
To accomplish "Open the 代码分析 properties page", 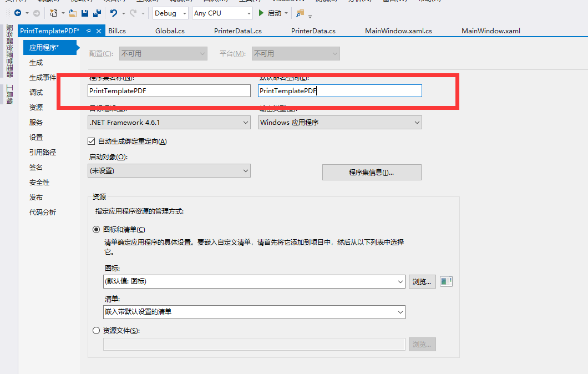I will (43, 213).
